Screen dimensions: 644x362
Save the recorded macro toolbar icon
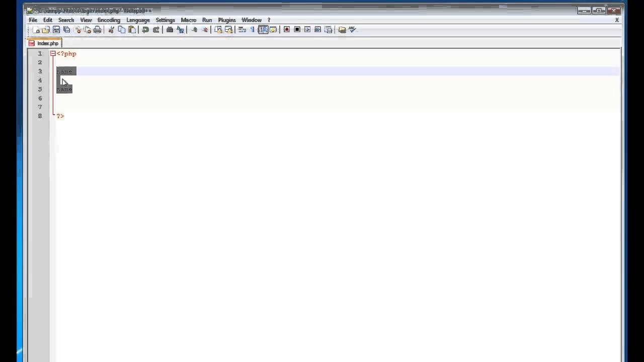328,30
